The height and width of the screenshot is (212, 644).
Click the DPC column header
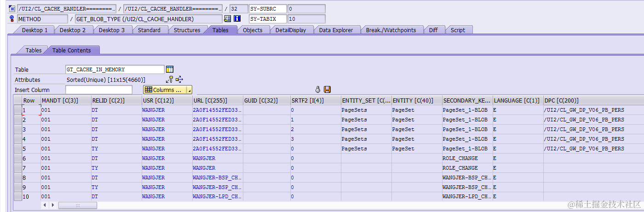[x=593, y=100]
